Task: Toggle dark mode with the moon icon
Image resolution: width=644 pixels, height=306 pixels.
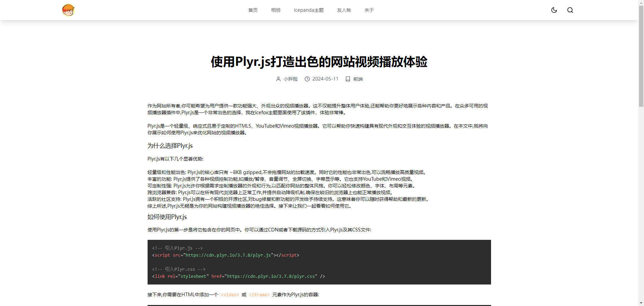Action: click(x=554, y=10)
